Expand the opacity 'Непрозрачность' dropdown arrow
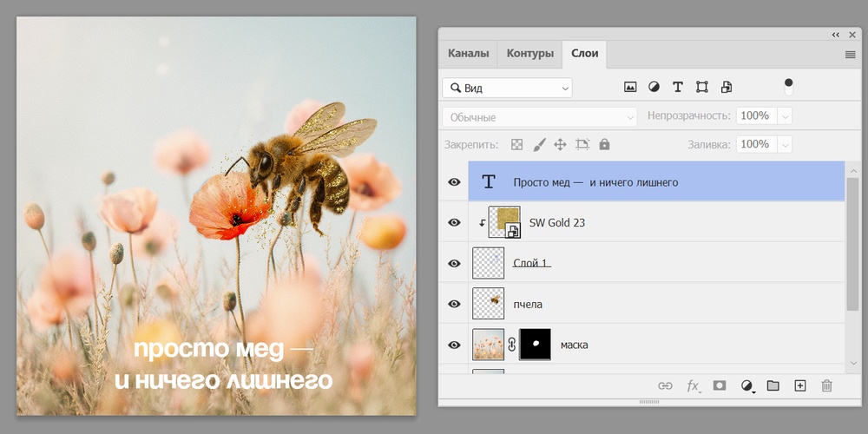868x434 pixels. [785, 116]
